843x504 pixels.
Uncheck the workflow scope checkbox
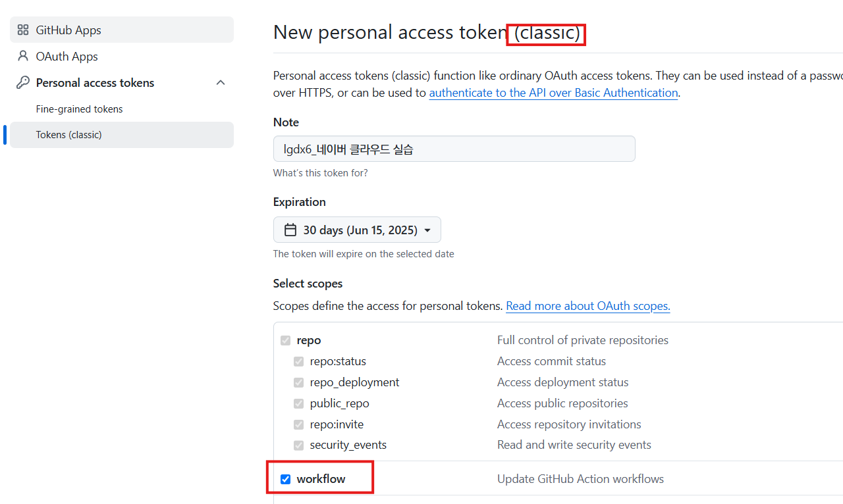pos(285,479)
